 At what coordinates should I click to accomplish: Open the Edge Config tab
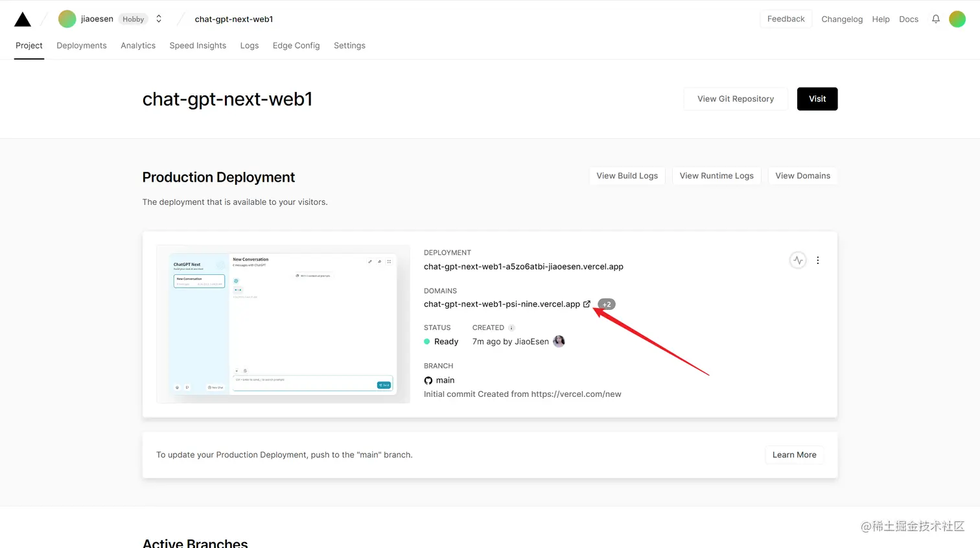296,45
